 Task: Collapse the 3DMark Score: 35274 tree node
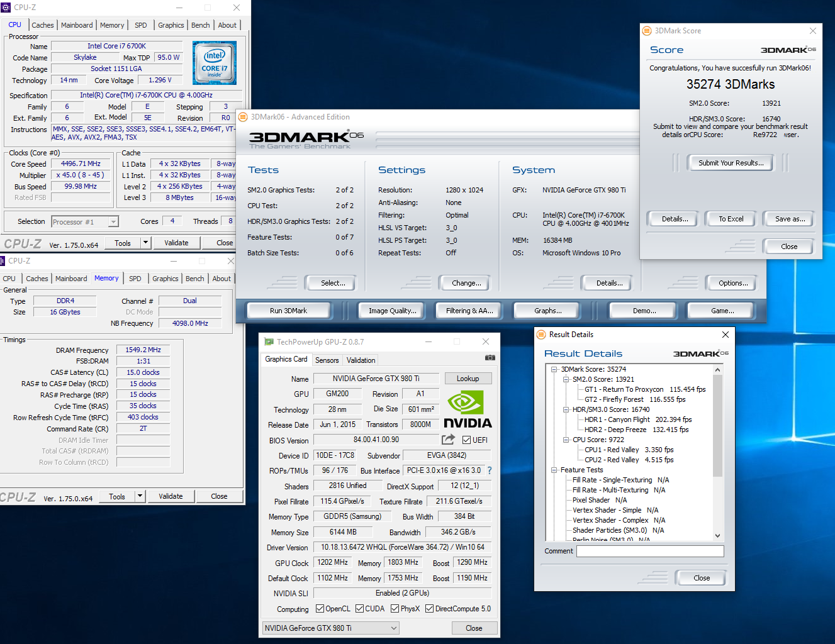(554, 369)
